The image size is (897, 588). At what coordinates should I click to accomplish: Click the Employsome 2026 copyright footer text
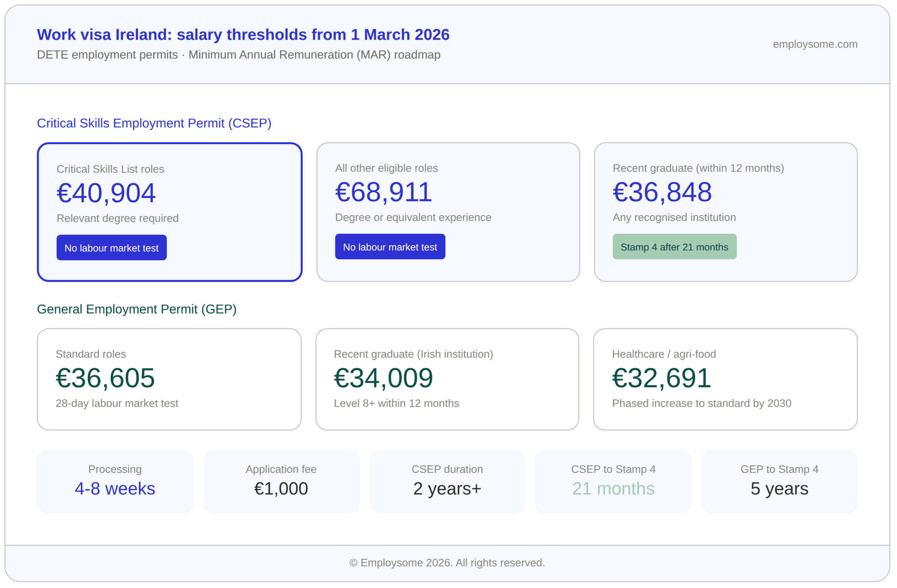tap(447, 562)
